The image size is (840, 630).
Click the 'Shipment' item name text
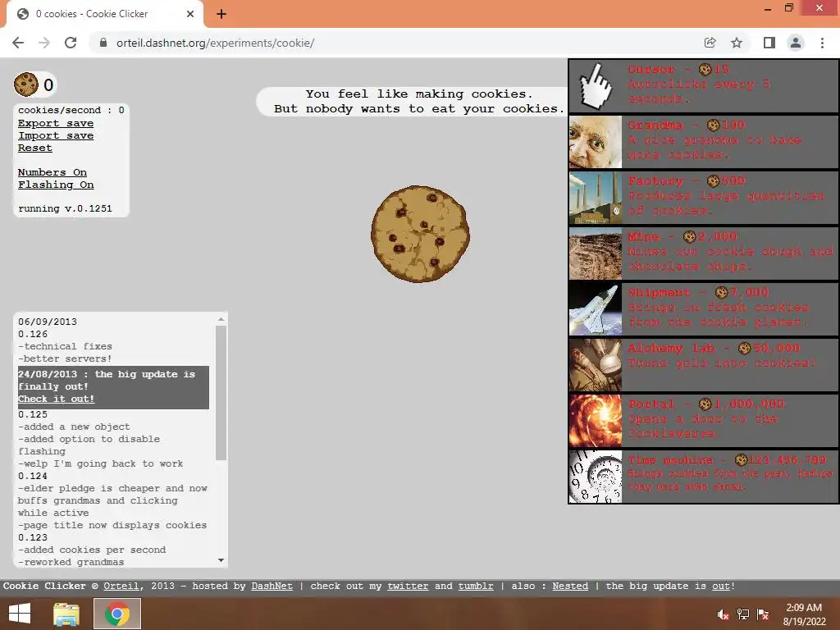coord(660,293)
